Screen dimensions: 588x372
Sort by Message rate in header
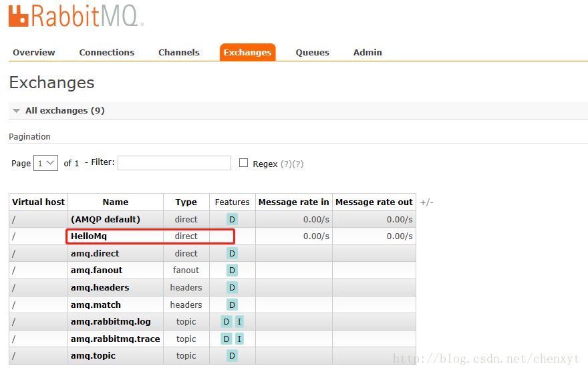pyautogui.click(x=293, y=202)
